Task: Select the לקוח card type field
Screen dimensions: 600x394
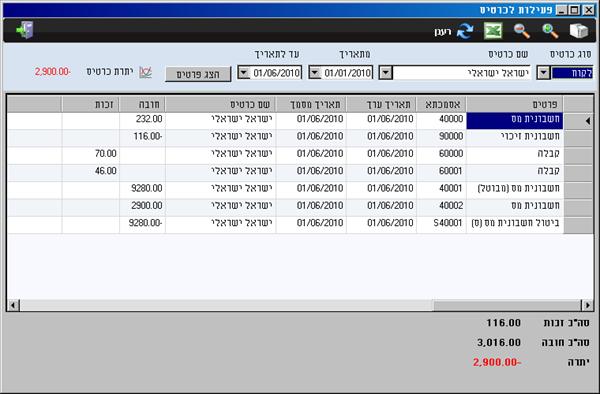Action: click(572, 73)
